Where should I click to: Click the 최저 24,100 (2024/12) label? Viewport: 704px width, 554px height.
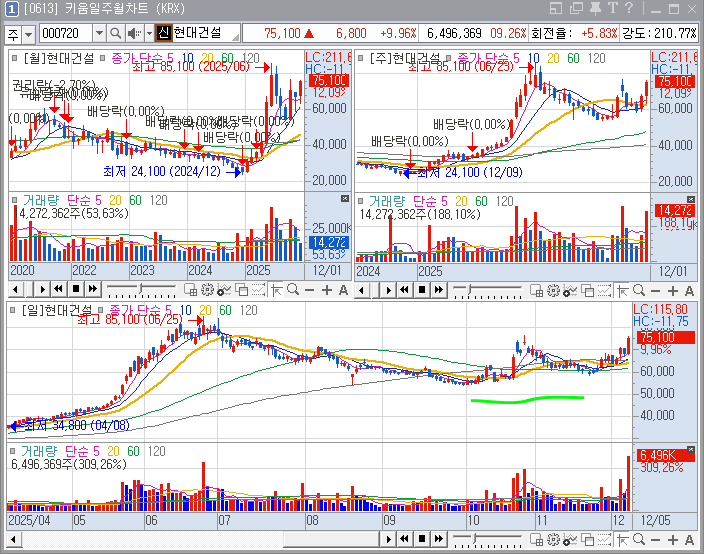[162, 171]
